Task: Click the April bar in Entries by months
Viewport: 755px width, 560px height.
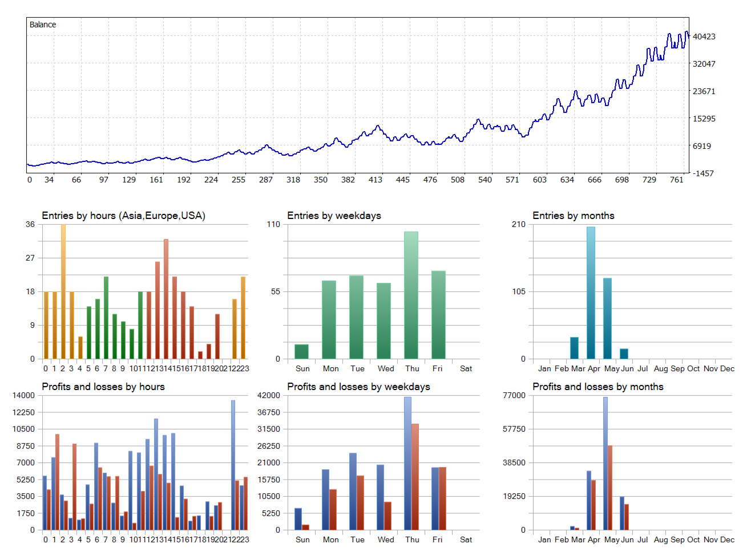Action: coord(591,293)
